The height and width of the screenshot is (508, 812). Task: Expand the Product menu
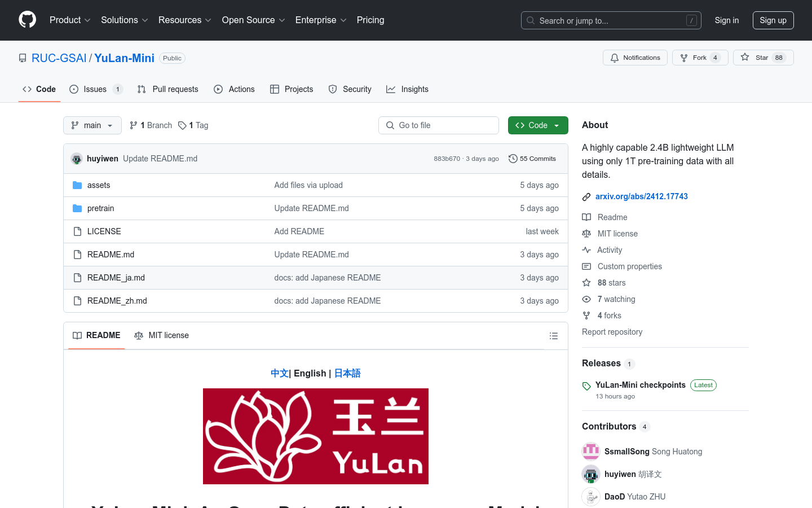pyautogui.click(x=70, y=20)
